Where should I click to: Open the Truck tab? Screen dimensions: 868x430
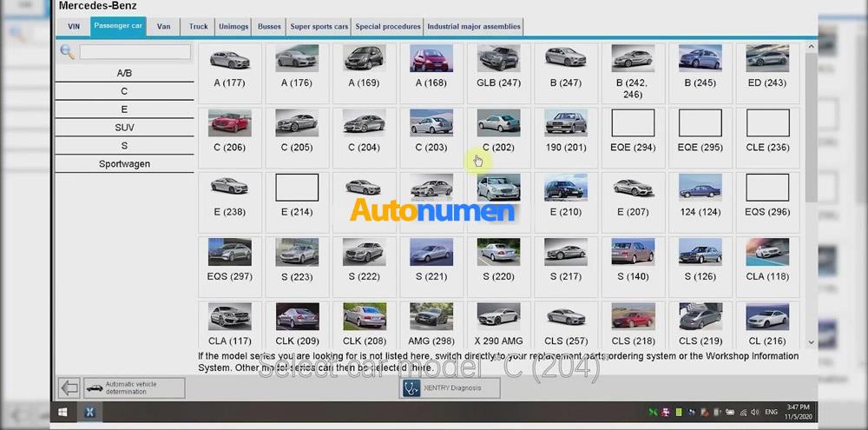(x=198, y=26)
